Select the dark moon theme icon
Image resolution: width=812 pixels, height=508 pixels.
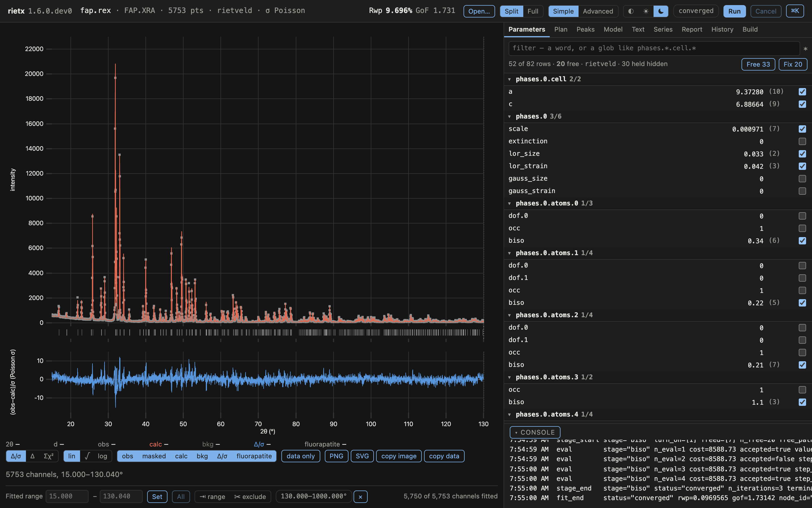point(661,11)
